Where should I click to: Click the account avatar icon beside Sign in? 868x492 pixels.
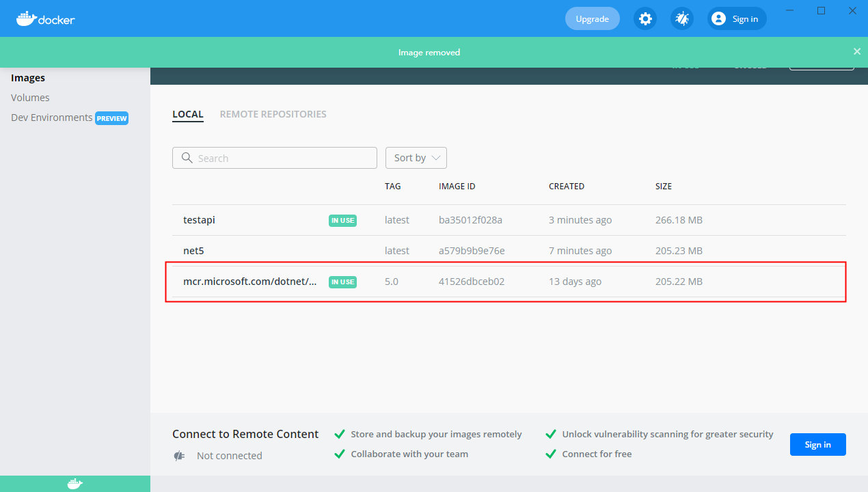click(x=718, y=18)
